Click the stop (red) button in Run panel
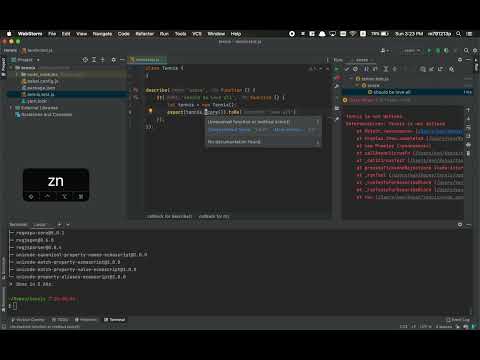The image size is (480, 360). [337, 78]
